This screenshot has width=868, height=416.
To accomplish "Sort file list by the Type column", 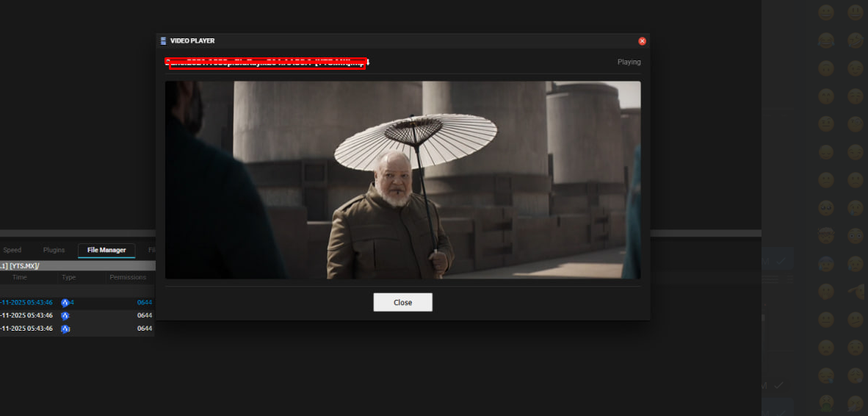I will (x=68, y=277).
